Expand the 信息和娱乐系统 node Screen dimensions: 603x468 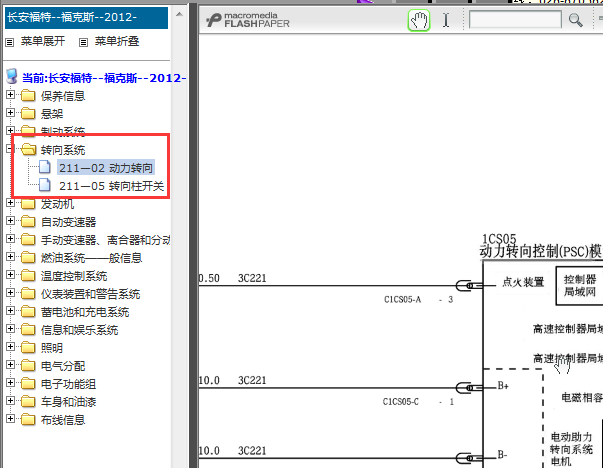click(10, 328)
